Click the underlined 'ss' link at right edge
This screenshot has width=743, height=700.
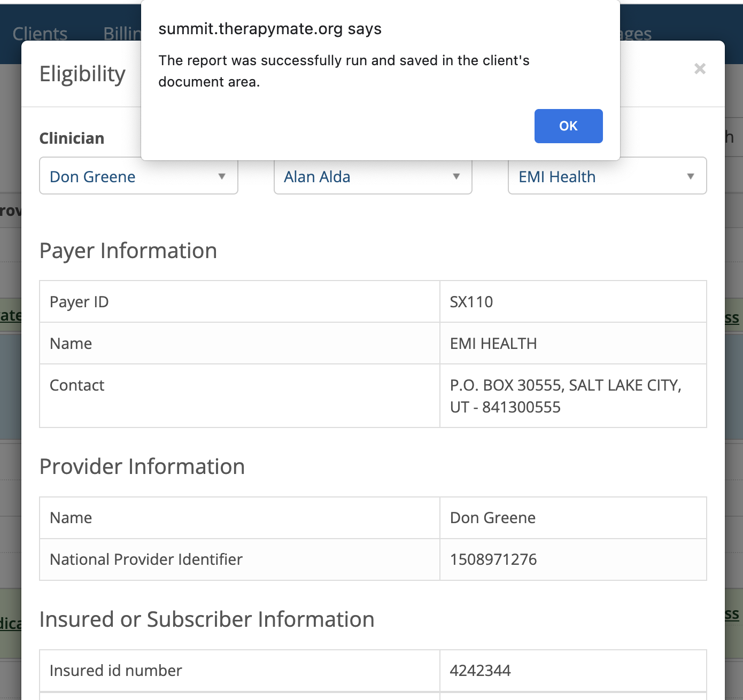[x=732, y=317]
